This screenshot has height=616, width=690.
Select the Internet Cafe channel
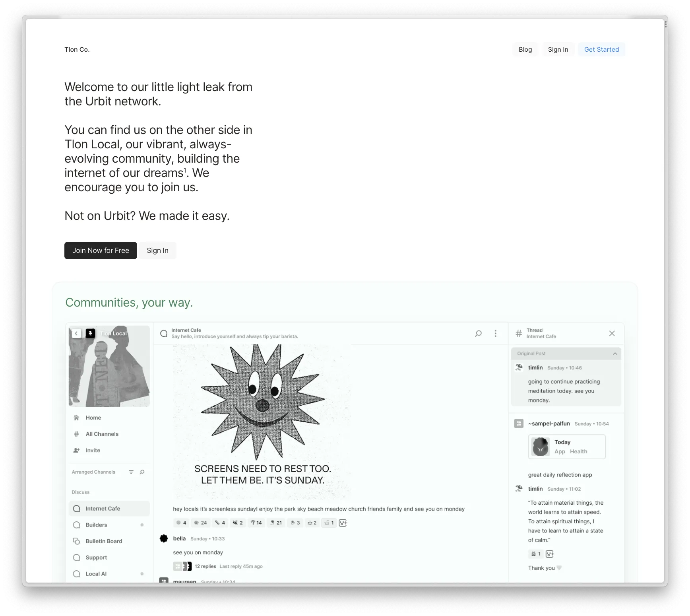(x=109, y=509)
